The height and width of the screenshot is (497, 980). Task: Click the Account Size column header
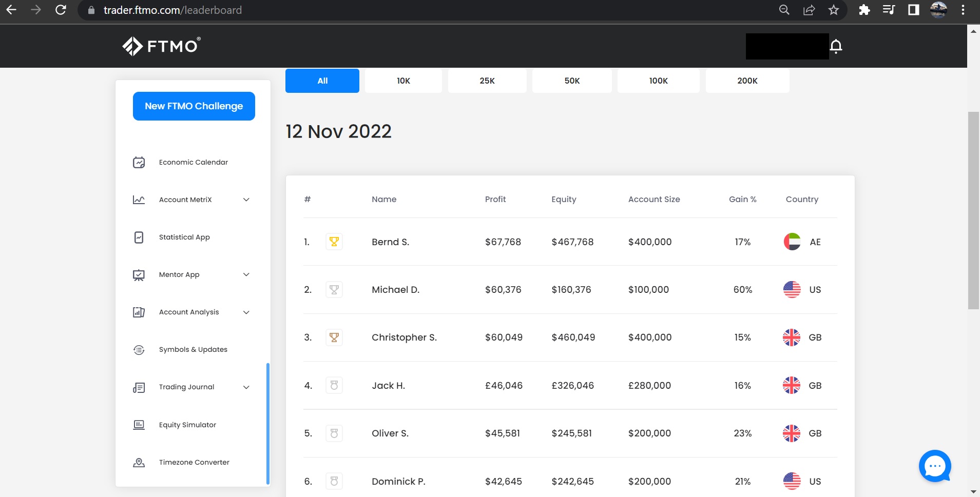pyautogui.click(x=654, y=200)
